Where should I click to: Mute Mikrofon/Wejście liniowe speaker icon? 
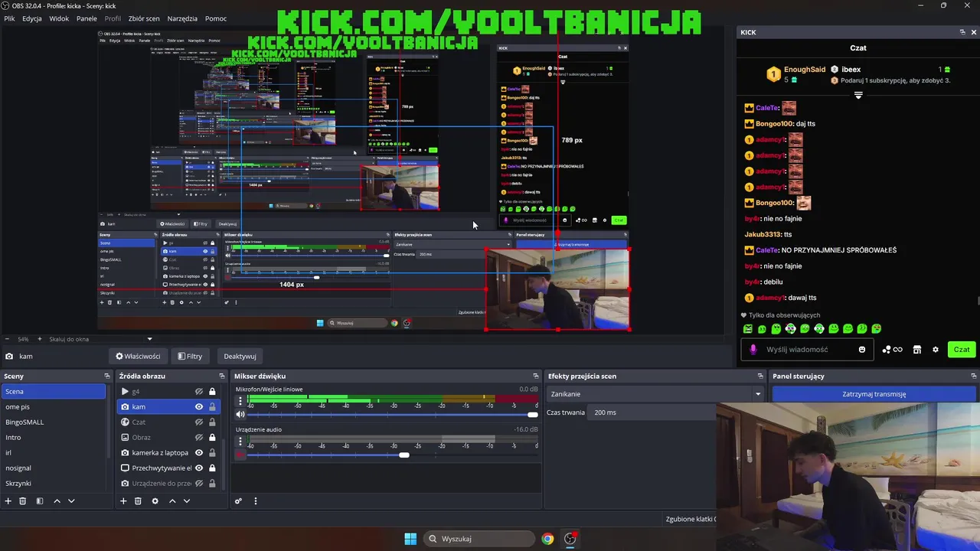point(240,414)
